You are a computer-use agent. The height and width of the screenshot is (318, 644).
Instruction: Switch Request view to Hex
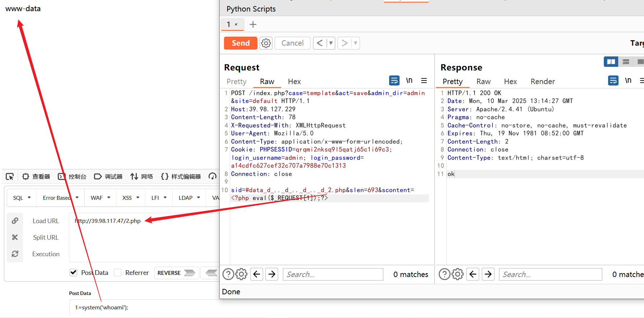pyautogui.click(x=294, y=82)
